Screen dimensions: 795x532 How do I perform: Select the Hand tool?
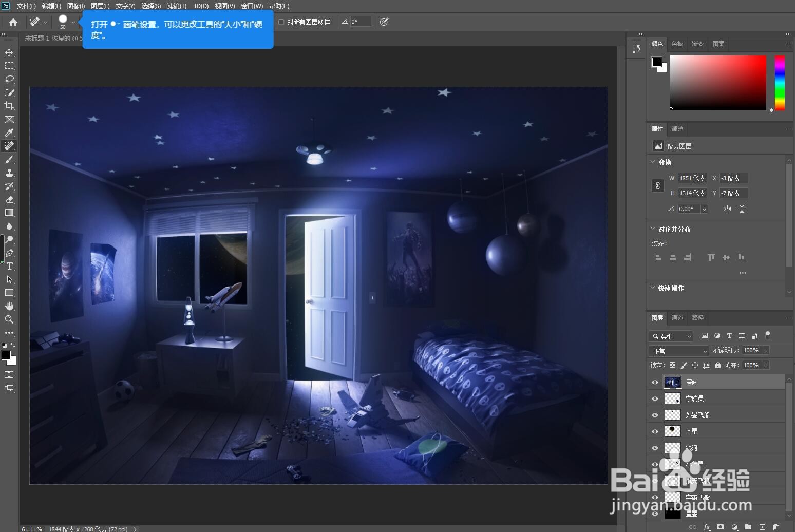coord(9,306)
